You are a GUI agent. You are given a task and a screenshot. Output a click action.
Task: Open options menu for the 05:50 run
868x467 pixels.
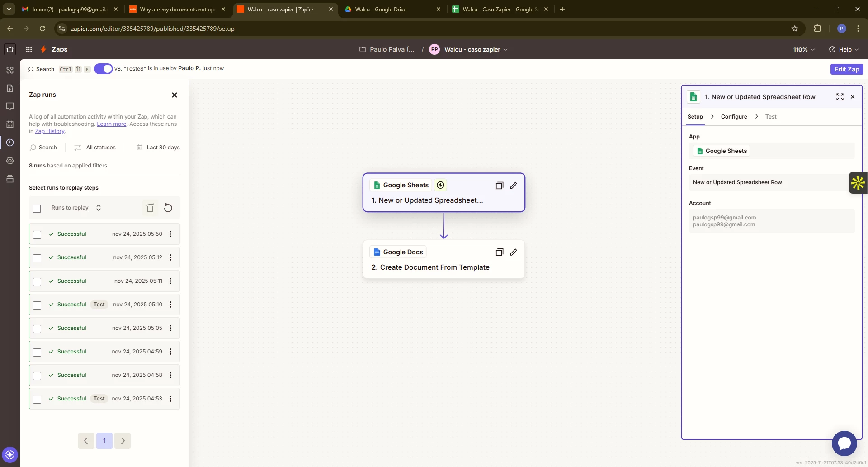click(170, 234)
